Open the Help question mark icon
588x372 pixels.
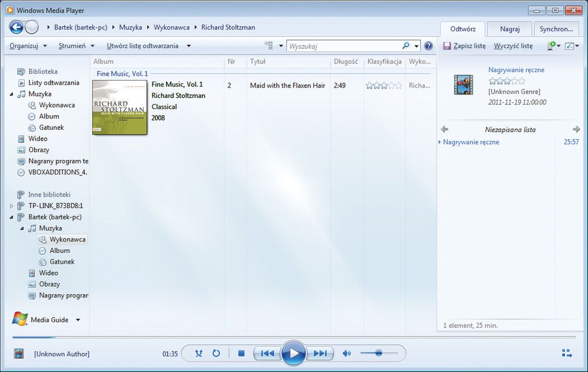tap(428, 46)
